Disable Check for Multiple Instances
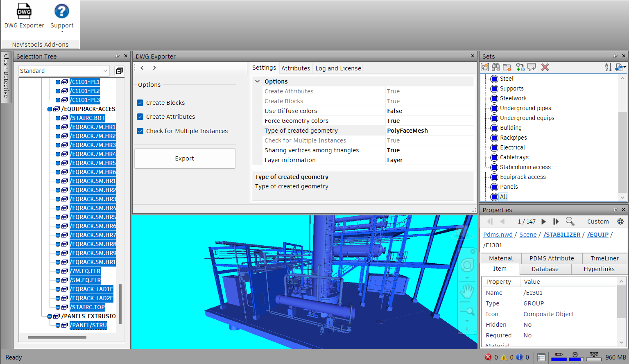629x364 pixels. pyautogui.click(x=140, y=131)
